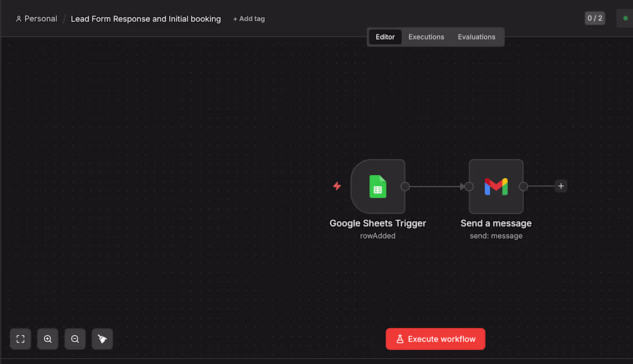The width and height of the screenshot is (633, 364).
Task: Open the Executions tab
Action: coord(426,37)
